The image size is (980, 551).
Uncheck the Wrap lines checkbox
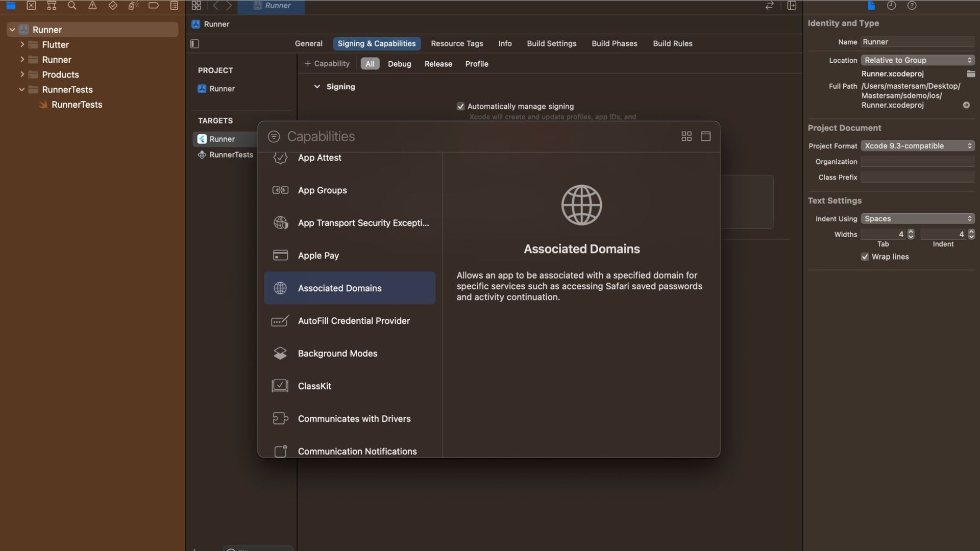coord(865,257)
